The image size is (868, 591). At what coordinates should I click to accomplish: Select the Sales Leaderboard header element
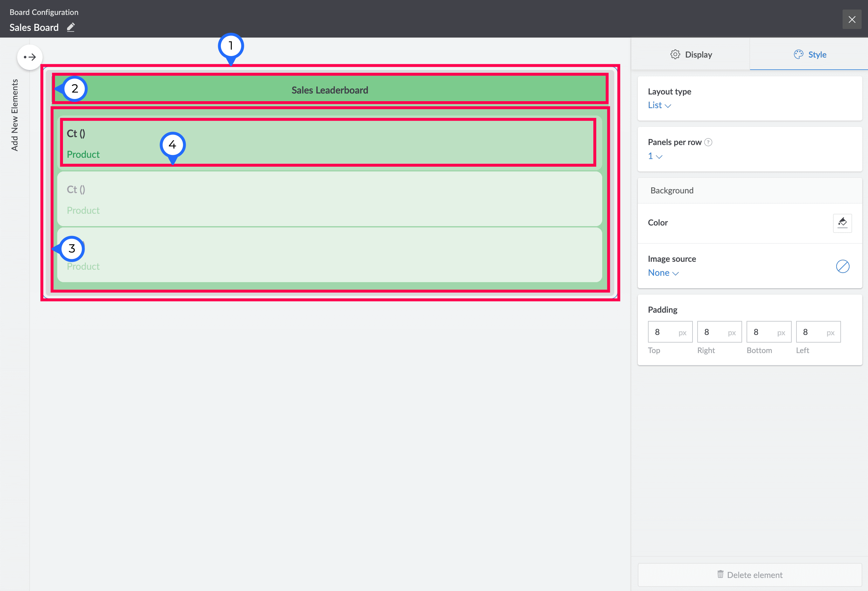[x=329, y=90]
